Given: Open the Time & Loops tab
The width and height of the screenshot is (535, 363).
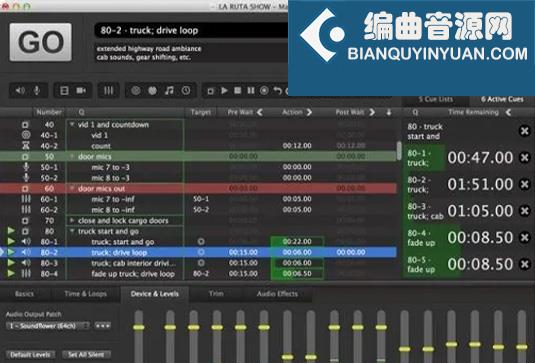Looking at the screenshot, I should [x=86, y=294].
